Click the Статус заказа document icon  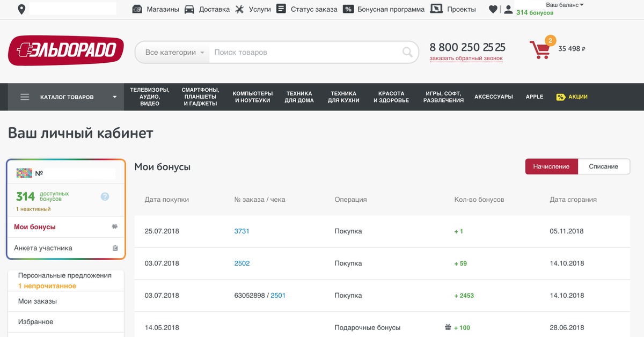point(281,9)
